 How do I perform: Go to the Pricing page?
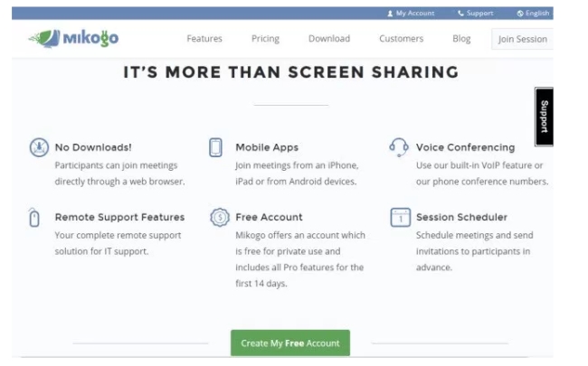tap(265, 39)
